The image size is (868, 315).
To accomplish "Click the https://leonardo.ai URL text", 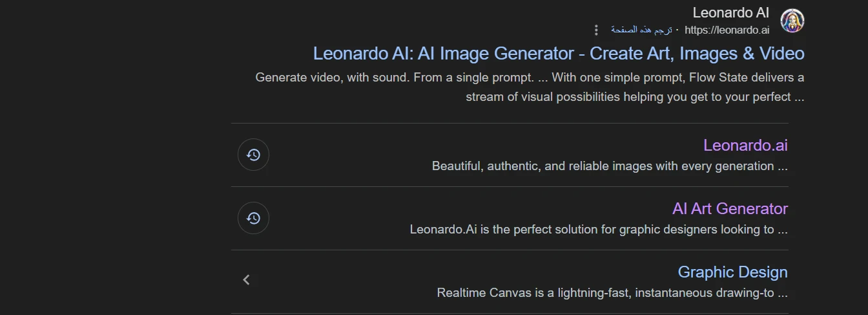I will coord(727,30).
